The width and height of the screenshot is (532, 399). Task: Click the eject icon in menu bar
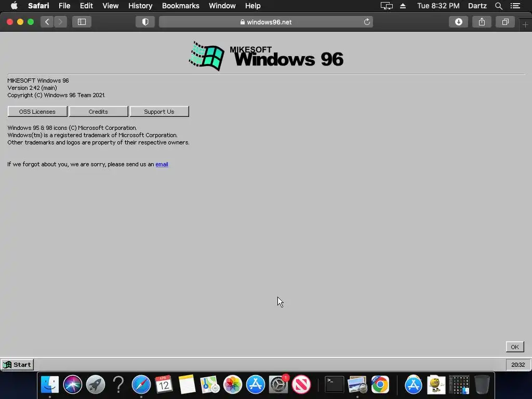403,6
